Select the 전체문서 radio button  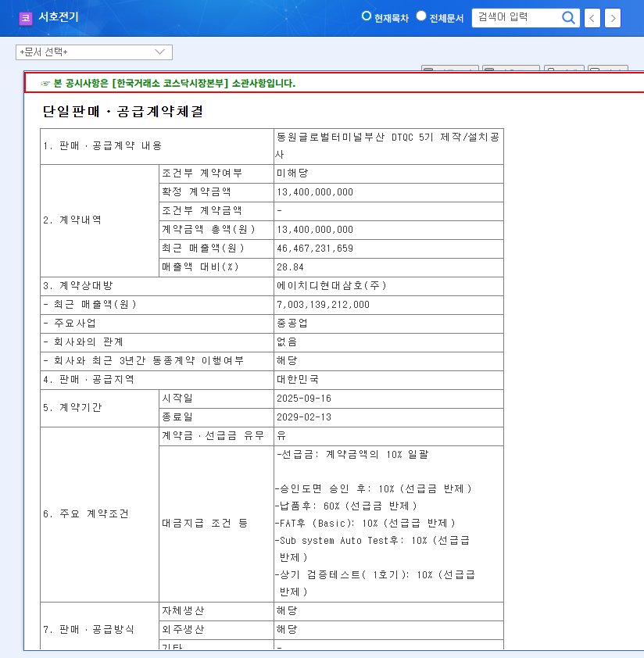[x=420, y=16]
